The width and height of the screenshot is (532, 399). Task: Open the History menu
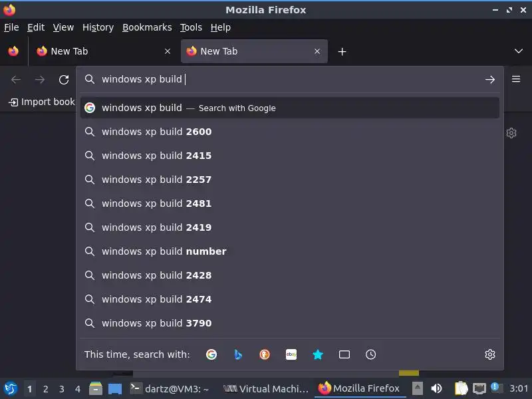(98, 27)
